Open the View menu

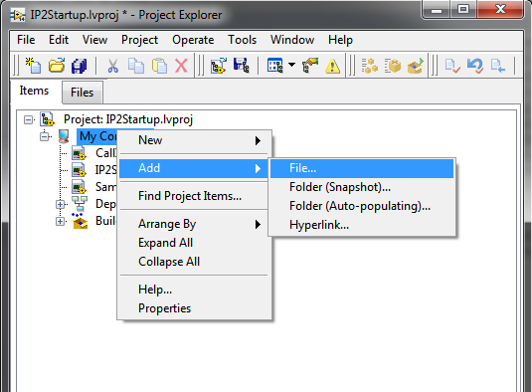coord(94,40)
